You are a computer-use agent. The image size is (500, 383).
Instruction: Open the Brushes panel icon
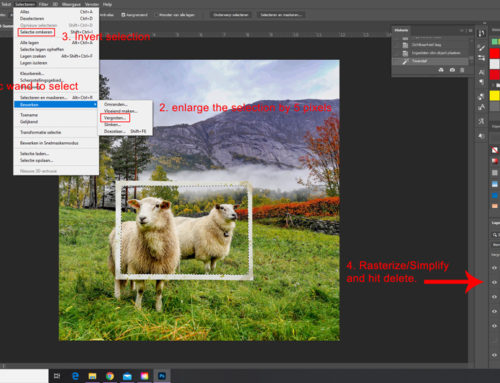(x=481, y=48)
